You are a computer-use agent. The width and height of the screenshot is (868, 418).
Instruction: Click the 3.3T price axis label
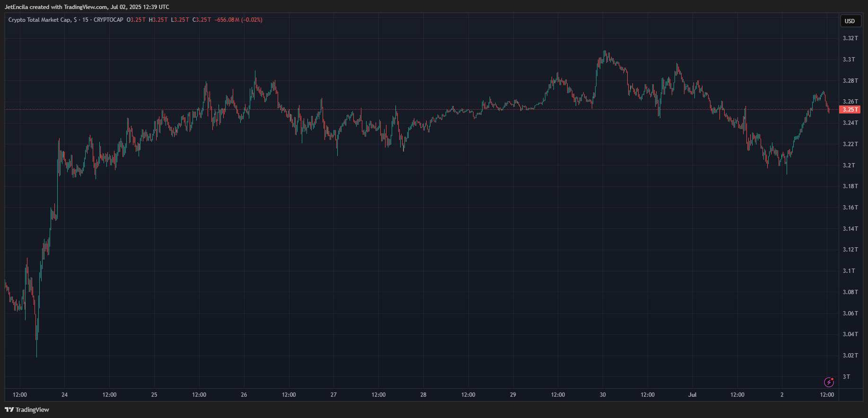(849, 60)
